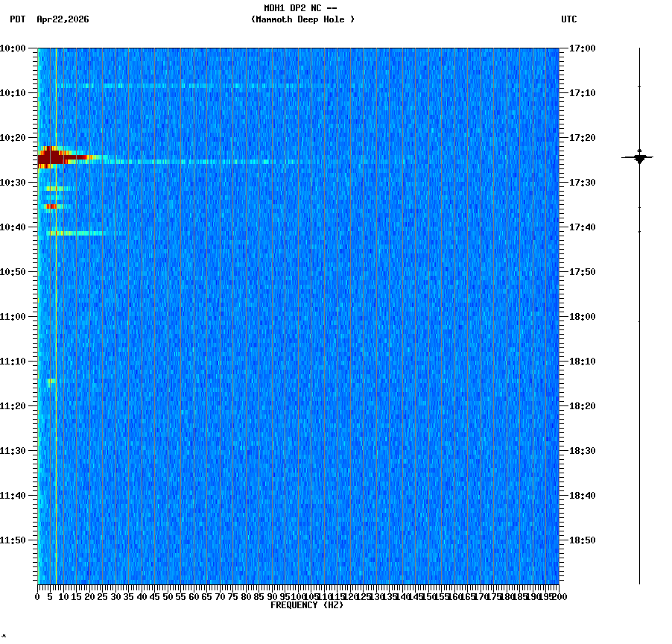The image size is (672, 644).
Task: Click the red streak near 10:35
Action: (x=52, y=206)
